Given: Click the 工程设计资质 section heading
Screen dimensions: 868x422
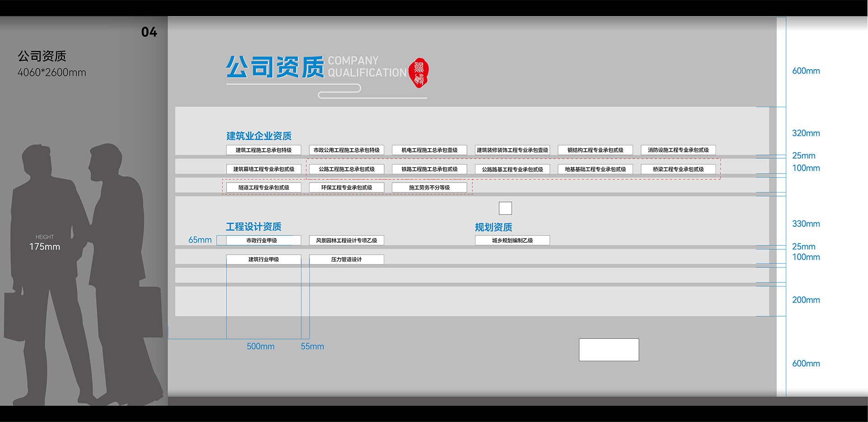Looking at the screenshot, I should coord(254,226).
